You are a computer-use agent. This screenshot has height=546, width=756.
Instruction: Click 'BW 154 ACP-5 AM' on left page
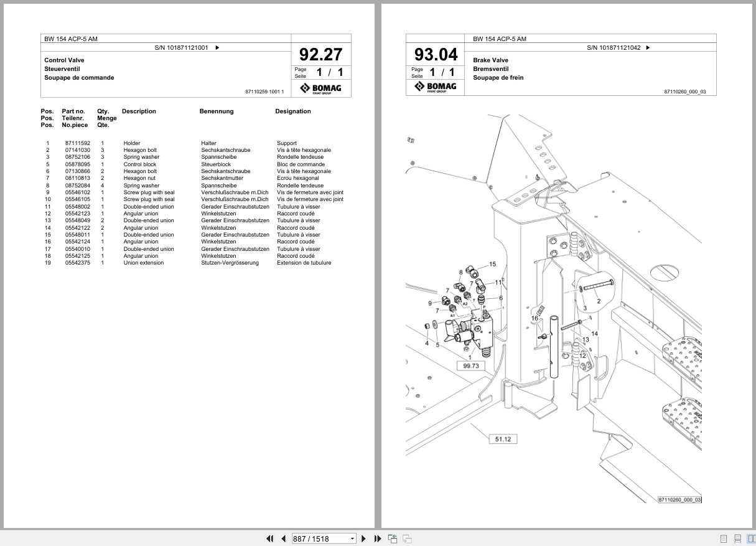point(70,39)
